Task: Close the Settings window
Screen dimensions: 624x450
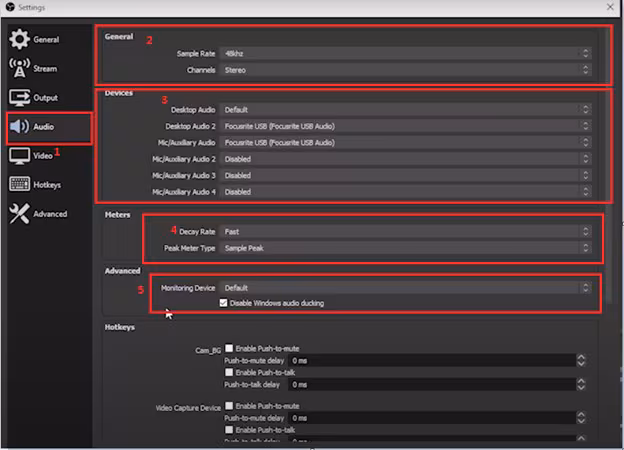Action: (x=610, y=7)
